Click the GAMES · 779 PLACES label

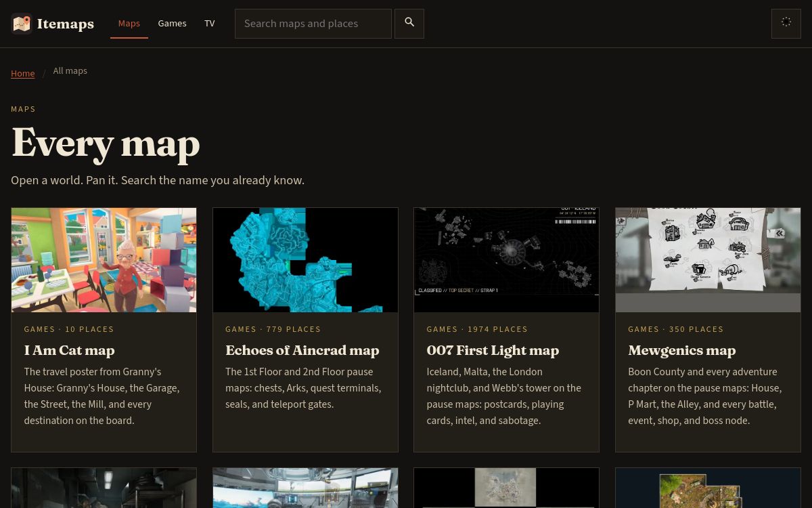pos(273,329)
